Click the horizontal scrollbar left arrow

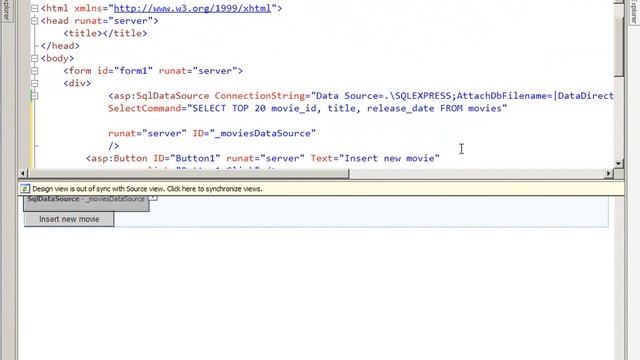(23, 173)
